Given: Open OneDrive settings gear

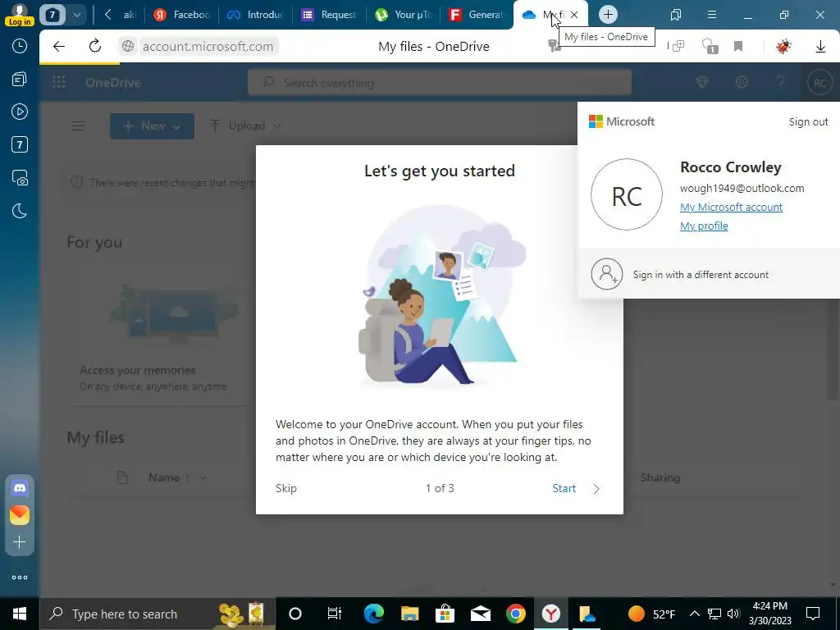Looking at the screenshot, I should pos(742,82).
